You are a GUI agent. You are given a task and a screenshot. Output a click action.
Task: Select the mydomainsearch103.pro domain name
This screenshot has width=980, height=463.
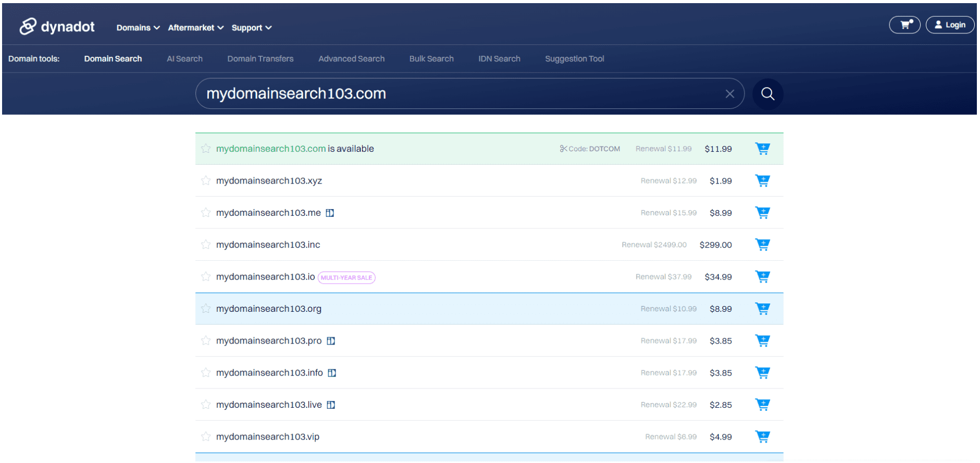click(269, 340)
